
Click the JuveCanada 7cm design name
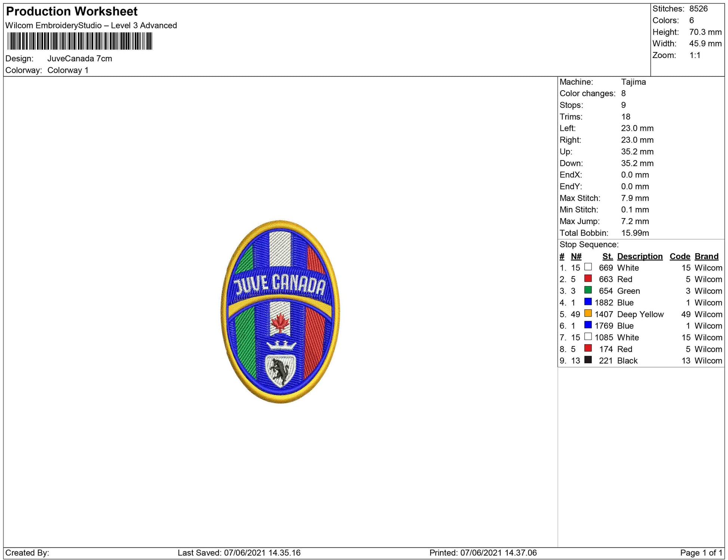(80, 59)
